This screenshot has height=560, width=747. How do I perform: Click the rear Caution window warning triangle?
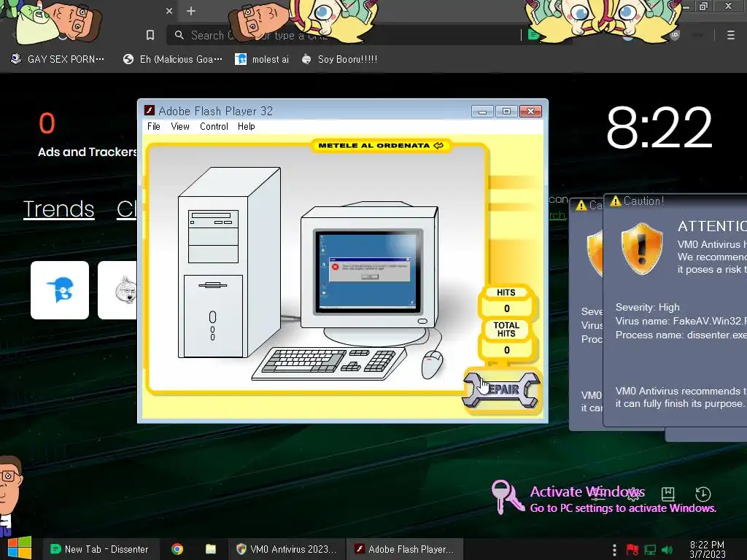(581, 205)
